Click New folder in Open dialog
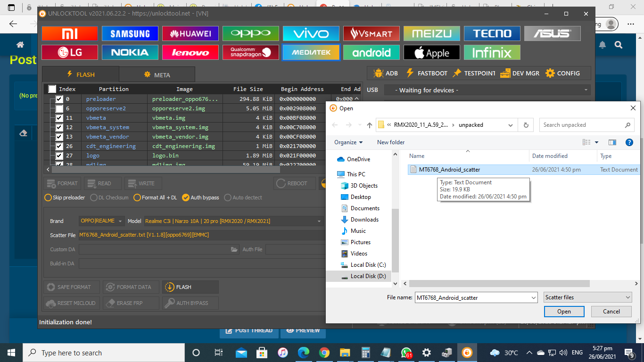Image resolution: width=644 pixels, height=362 pixels. (x=391, y=142)
